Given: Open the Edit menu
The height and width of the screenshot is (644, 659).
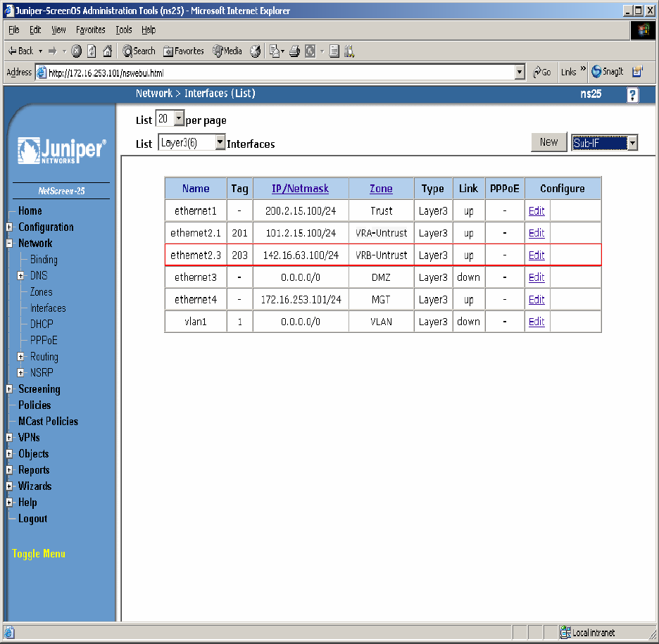Looking at the screenshot, I should coord(35,30).
